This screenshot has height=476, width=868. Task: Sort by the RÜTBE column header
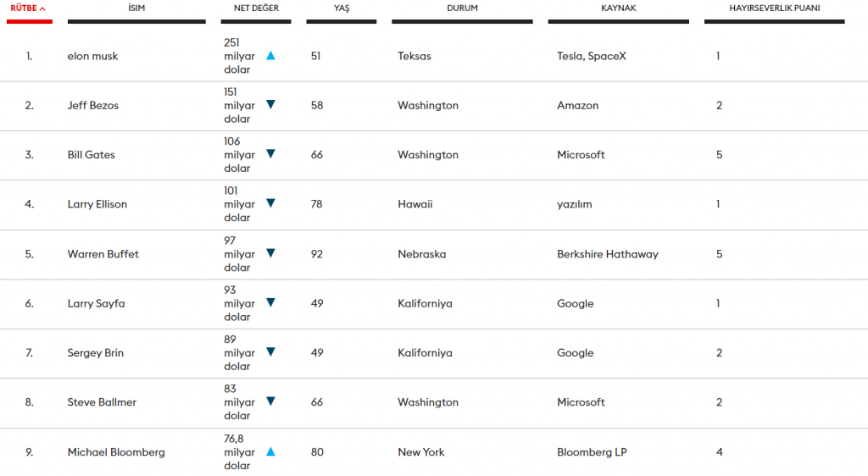[28, 8]
